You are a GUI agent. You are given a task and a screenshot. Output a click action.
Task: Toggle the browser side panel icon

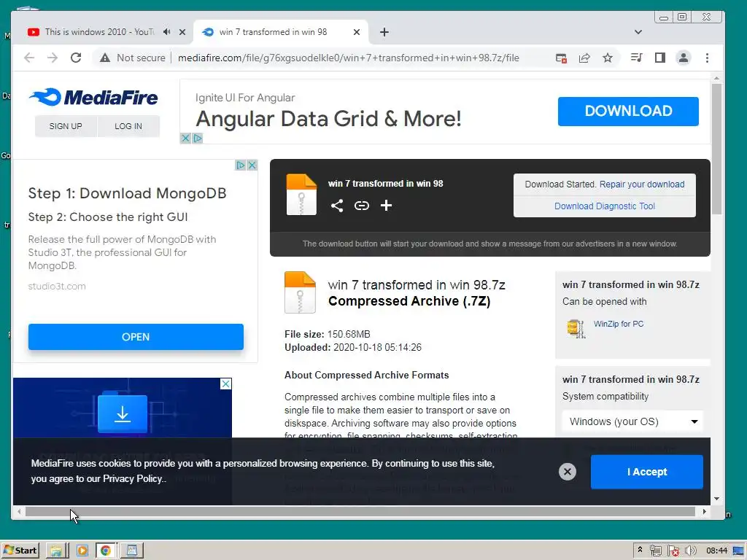click(x=659, y=58)
